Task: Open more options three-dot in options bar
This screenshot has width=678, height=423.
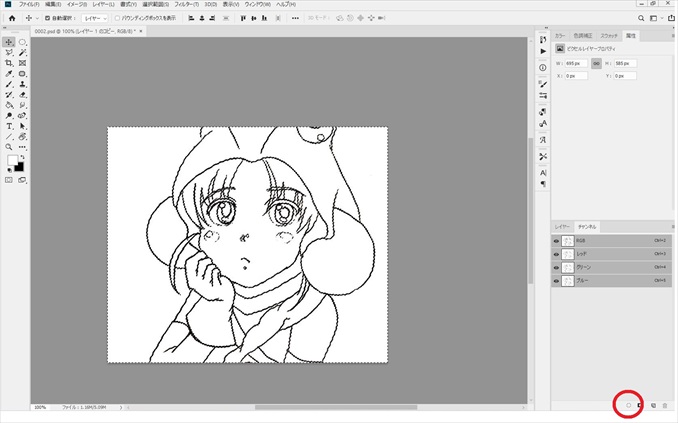Action: [x=295, y=18]
